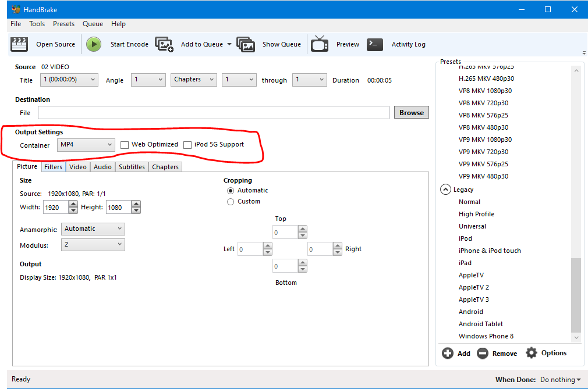Open the Angle dropdown

coord(148,80)
